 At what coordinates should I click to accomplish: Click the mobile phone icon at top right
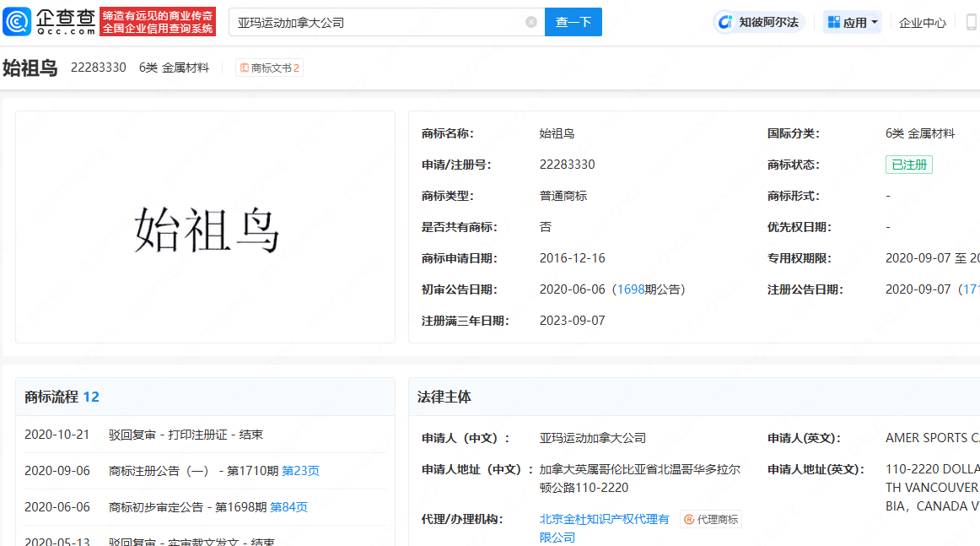click(x=972, y=23)
